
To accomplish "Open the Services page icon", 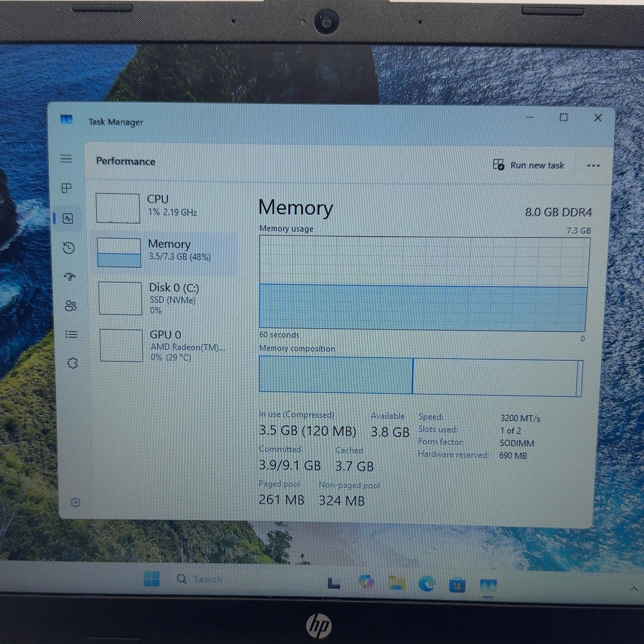I will 72,363.
